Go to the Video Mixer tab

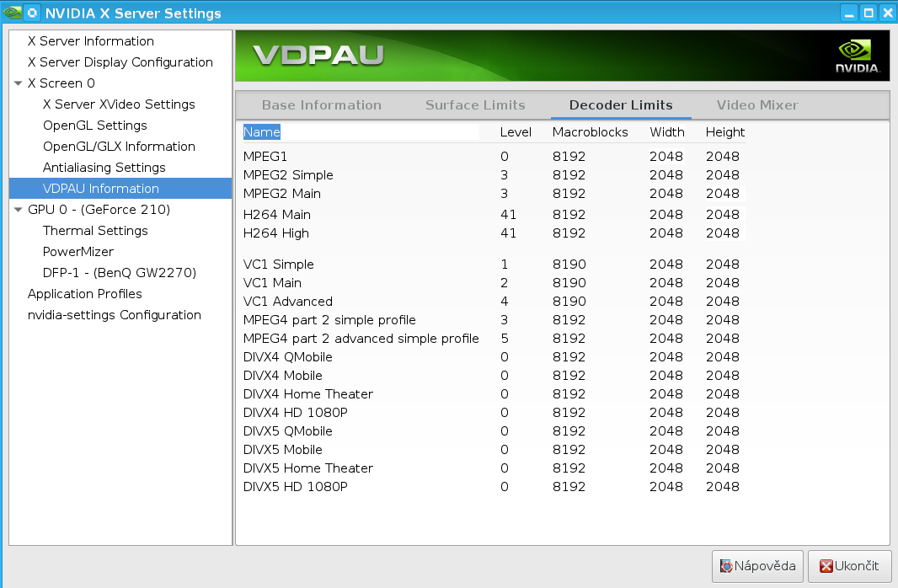coord(757,105)
